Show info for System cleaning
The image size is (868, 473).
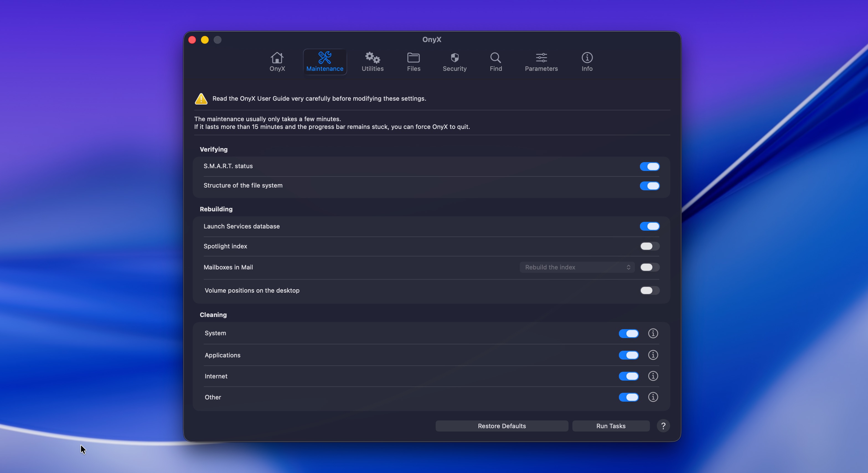point(653,333)
